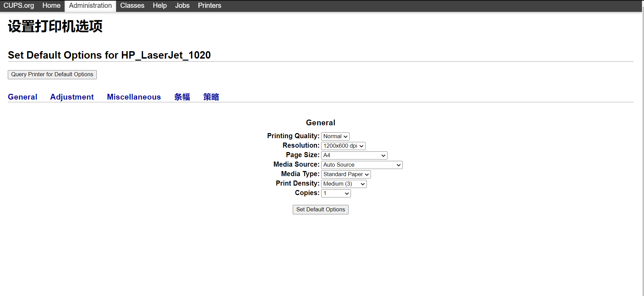Select the Administration tab
This screenshot has width=644, height=296.
[x=90, y=5]
